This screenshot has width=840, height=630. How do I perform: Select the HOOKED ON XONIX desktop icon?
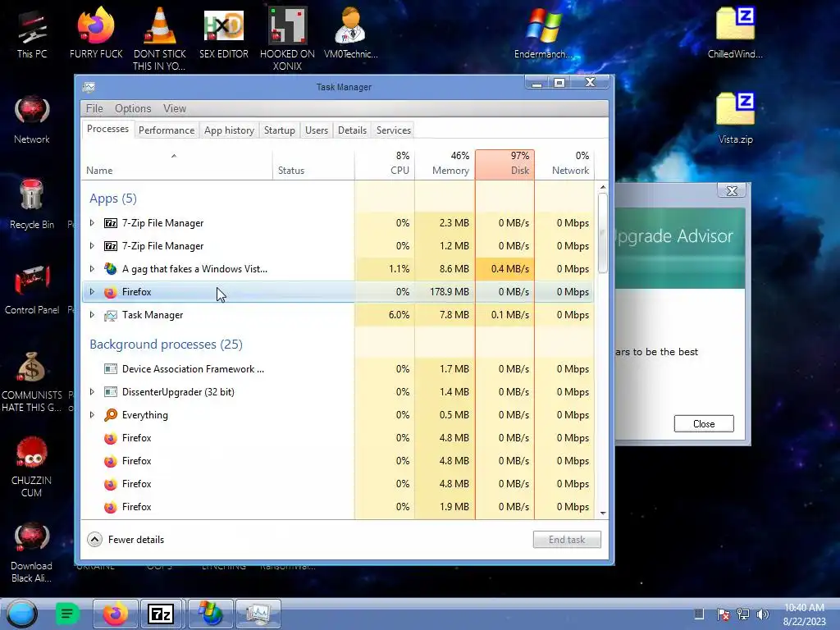[x=287, y=38]
